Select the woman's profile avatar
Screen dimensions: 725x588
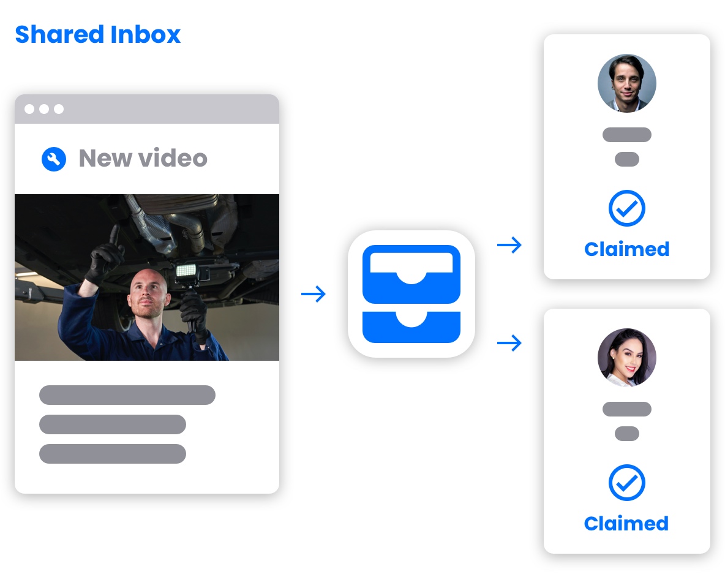[626, 358]
